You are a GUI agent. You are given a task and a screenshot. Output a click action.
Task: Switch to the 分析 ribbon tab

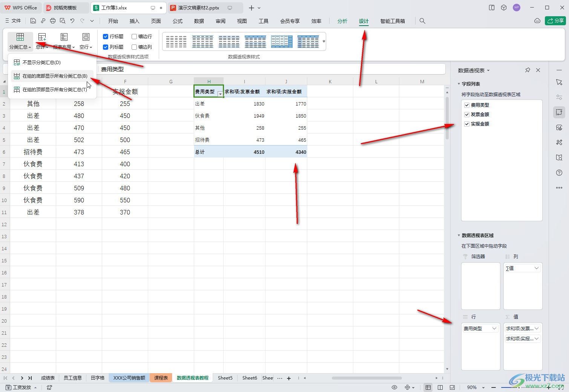click(342, 21)
